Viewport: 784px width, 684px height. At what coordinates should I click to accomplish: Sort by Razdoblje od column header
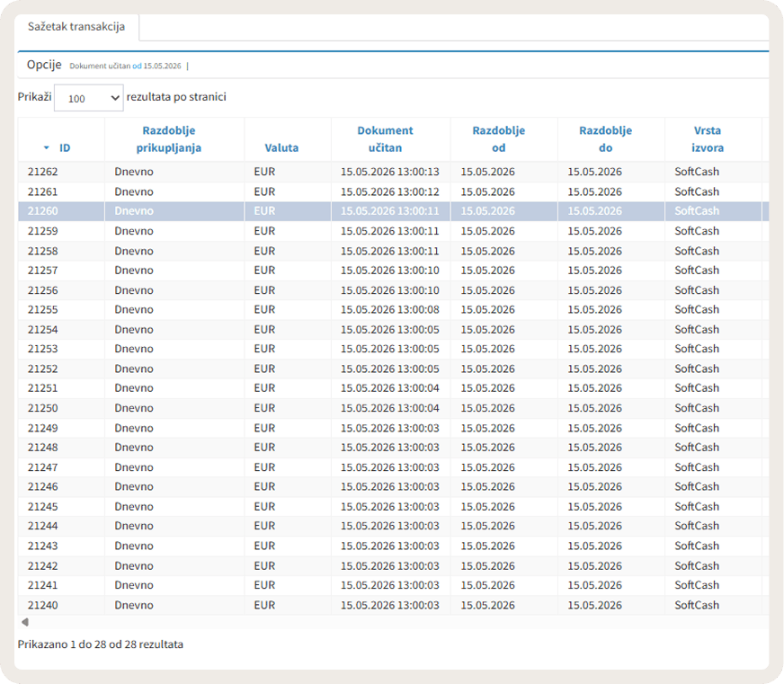click(498, 139)
